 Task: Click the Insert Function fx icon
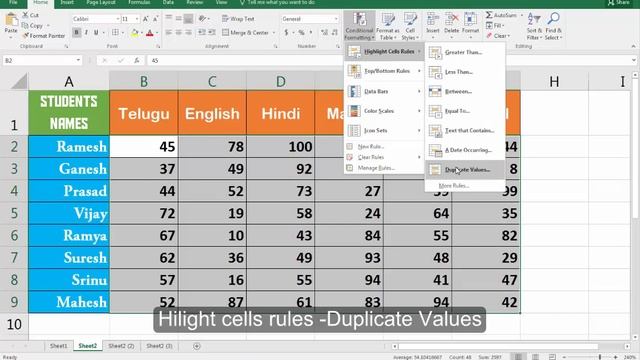(137, 60)
